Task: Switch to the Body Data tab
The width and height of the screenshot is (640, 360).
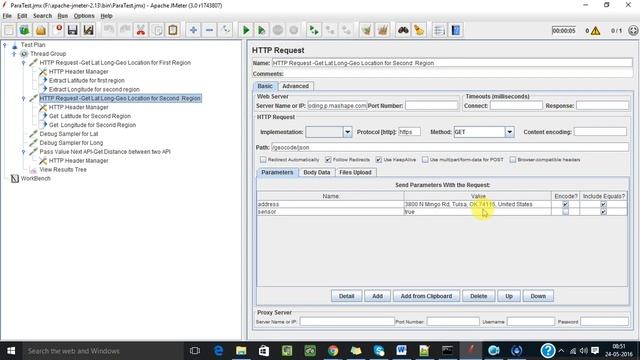Action: (x=317, y=172)
